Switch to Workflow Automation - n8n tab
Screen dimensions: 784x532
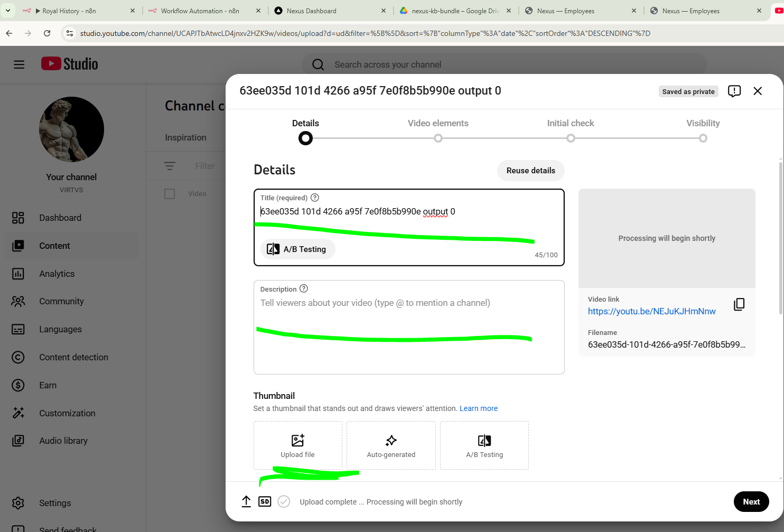204,11
